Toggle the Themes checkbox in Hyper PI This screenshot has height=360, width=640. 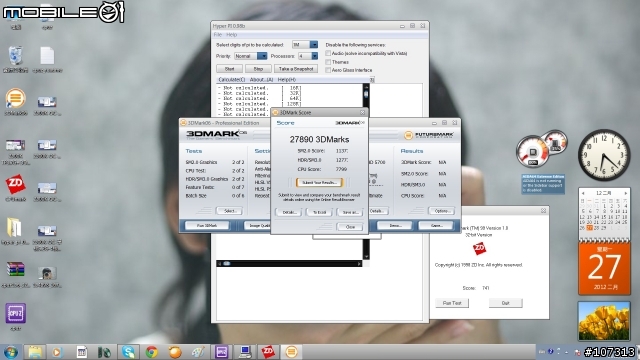pos(328,62)
